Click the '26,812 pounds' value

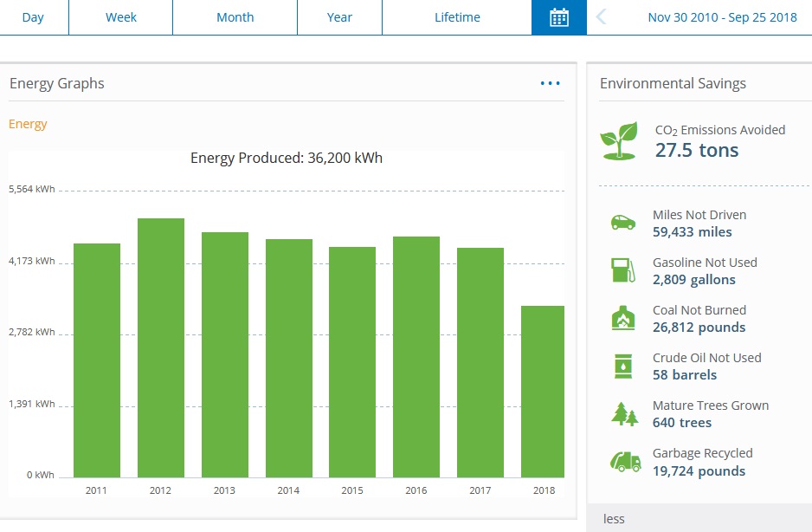pyautogui.click(x=699, y=328)
